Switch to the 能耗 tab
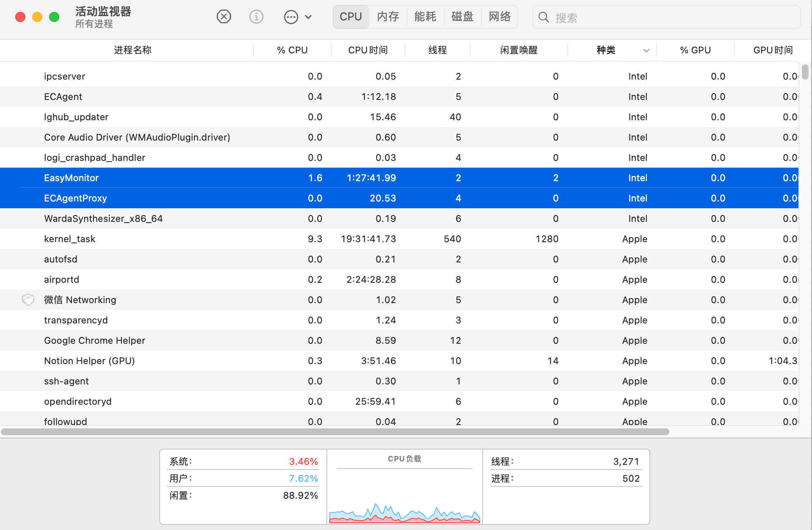The height and width of the screenshot is (530, 812). (x=425, y=17)
